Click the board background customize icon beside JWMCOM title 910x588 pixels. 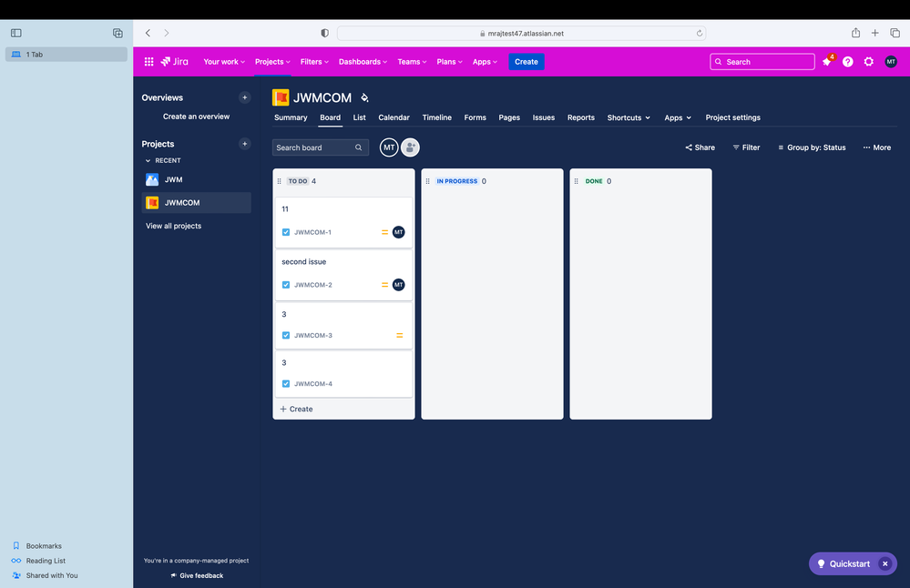click(364, 97)
